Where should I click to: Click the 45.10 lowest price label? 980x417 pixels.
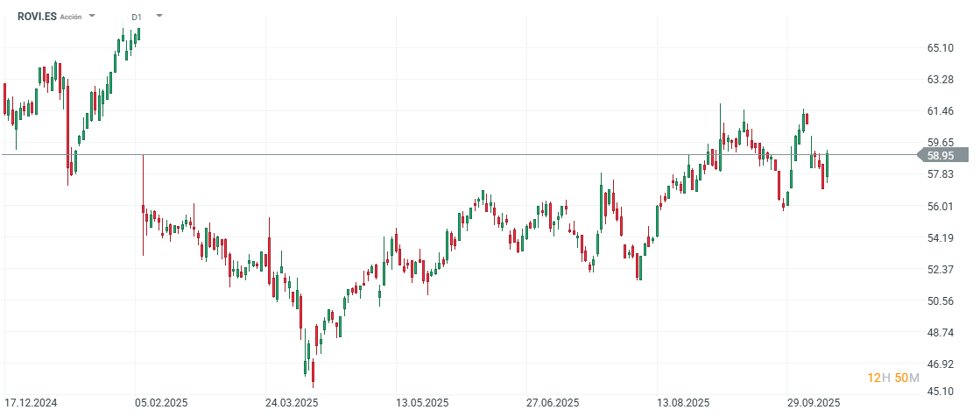(x=940, y=392)
